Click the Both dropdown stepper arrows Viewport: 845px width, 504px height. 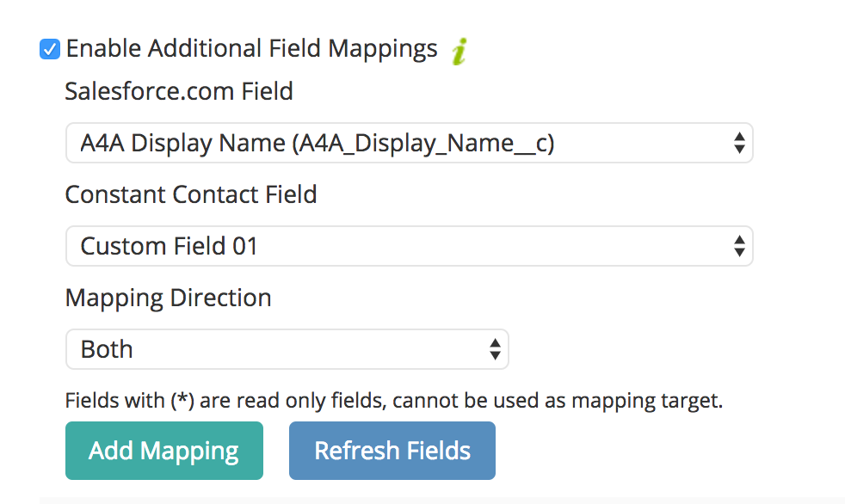click(496, 349)
